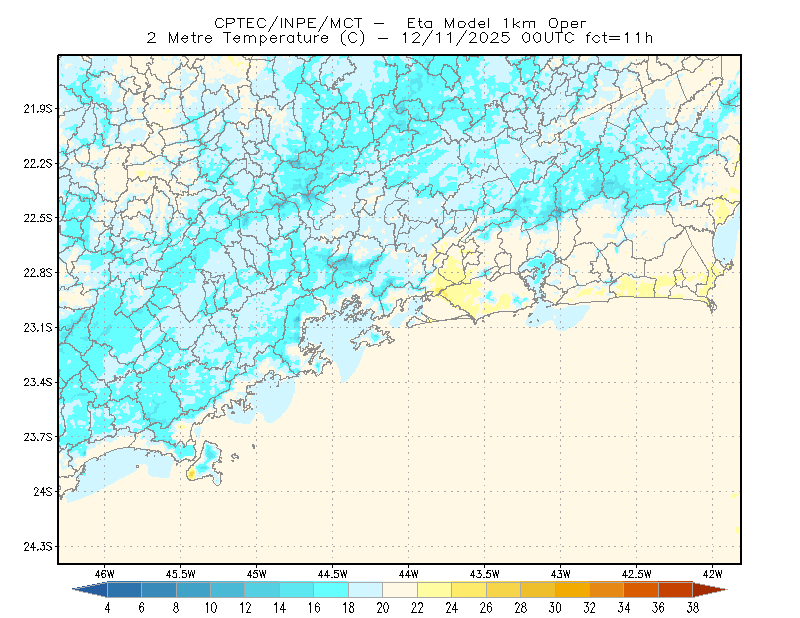This screenshot has height=618, width=800.
Task: Click the 20 value label under colorbar
Action: (x=383, y=607)
